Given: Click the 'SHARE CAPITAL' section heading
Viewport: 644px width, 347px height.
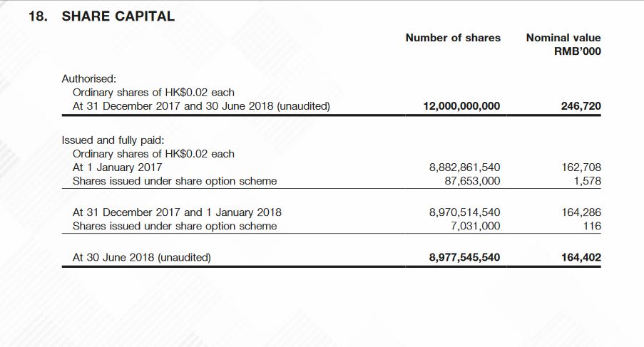Looking at the screenshot, I should [118, 16].
